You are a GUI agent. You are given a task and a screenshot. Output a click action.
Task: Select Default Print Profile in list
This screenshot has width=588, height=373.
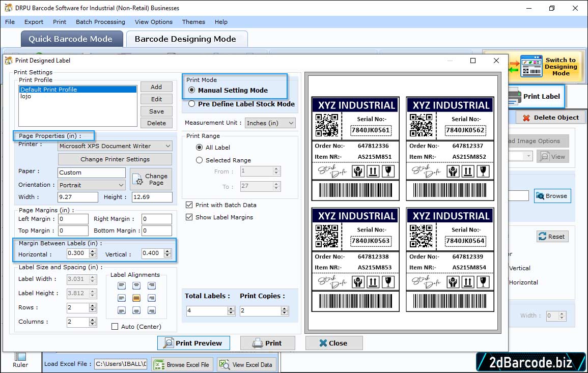(77, 90)
